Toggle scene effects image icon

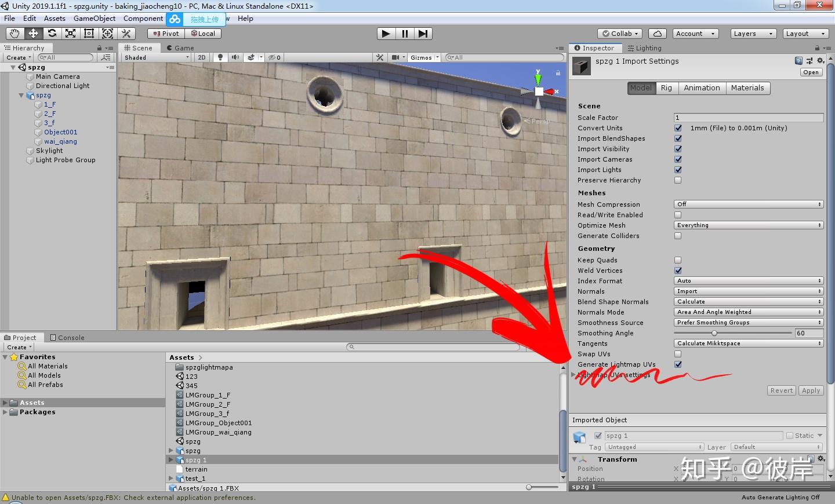pos(251,57)
